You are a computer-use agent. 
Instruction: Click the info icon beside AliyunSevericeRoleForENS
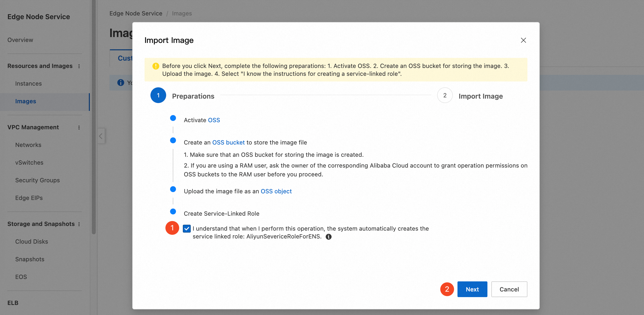328,236
